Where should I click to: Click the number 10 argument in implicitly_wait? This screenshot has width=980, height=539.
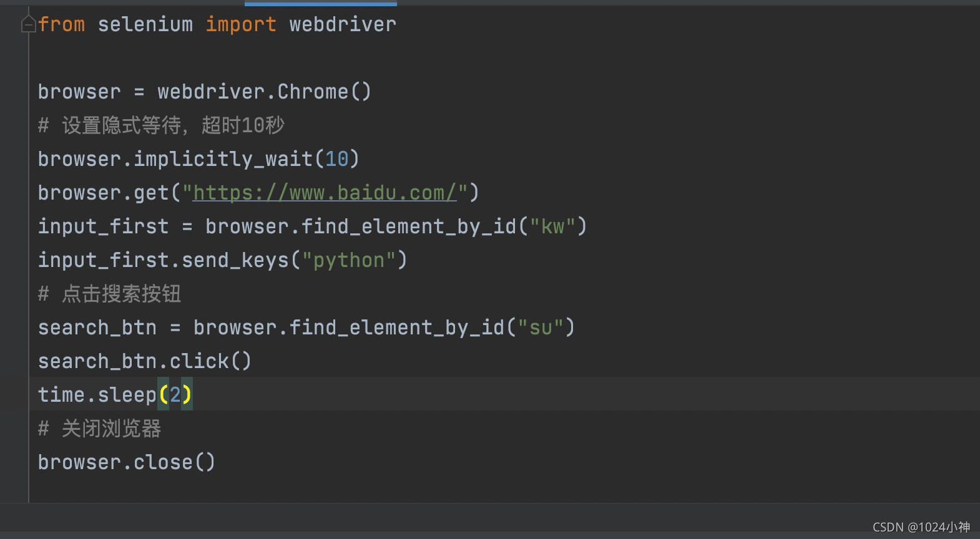(336, 159)
